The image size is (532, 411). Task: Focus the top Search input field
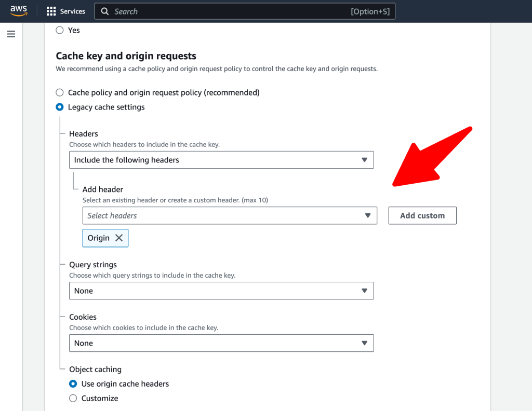tap(245, 11)
